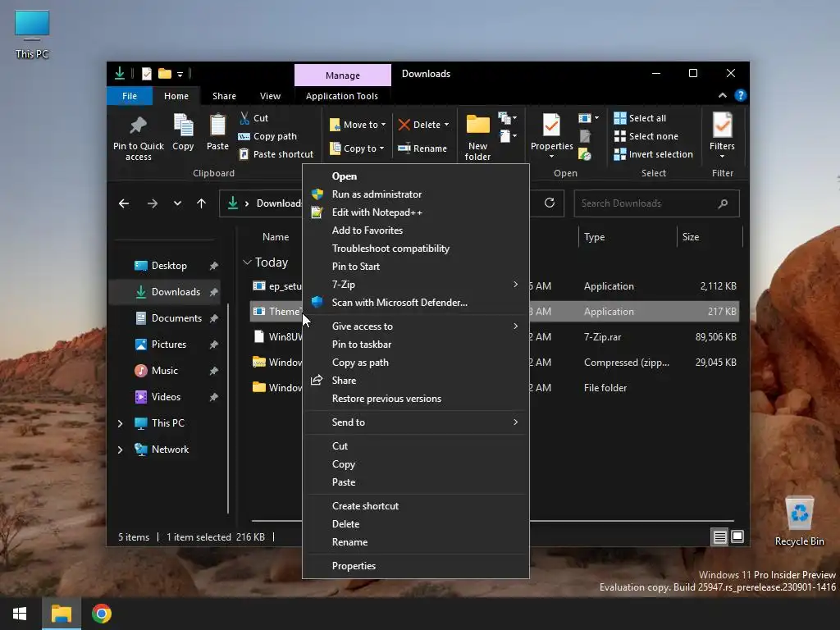The height and width of the screenshot is (630, 840).
Task: Open the Delete dropdown arrow
Action: (x=447, y=125)
